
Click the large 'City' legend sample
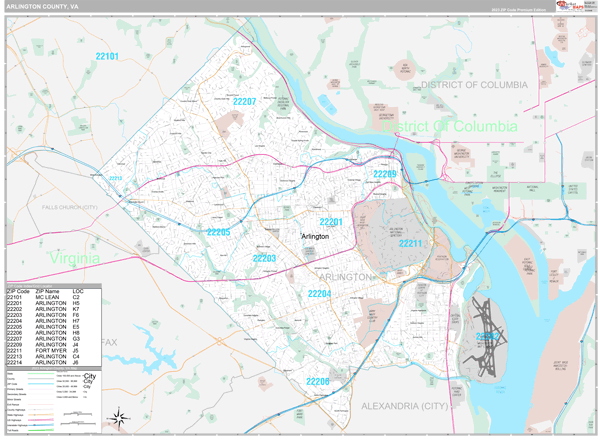click(x=89, y=377)
